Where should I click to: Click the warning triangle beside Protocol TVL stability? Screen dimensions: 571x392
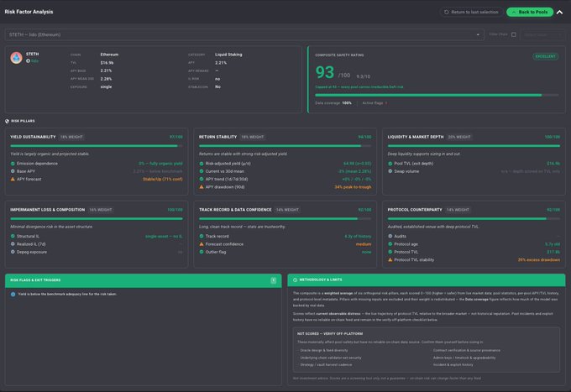[390, 259]
